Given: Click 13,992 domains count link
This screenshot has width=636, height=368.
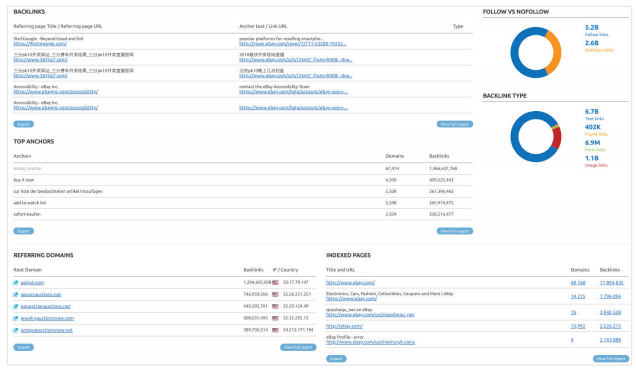Looking at the screenshot, I should click(x=578, y=326).
